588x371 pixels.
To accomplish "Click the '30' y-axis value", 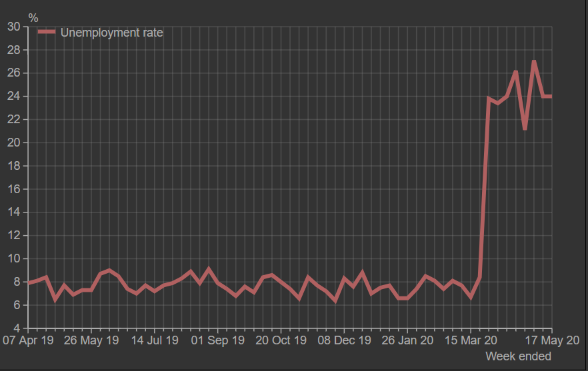I will pyautogui.click(x=14, y=27).
